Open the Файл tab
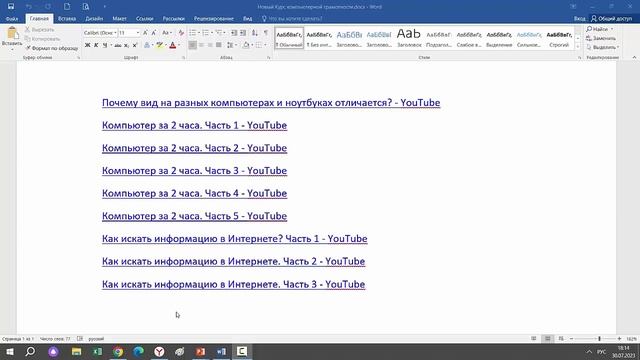 point(12,18)
